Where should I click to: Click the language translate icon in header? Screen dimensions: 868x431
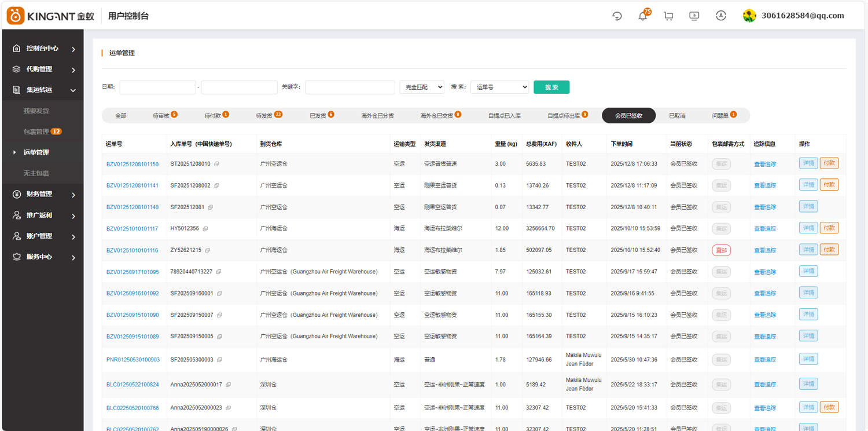[720, 16]
